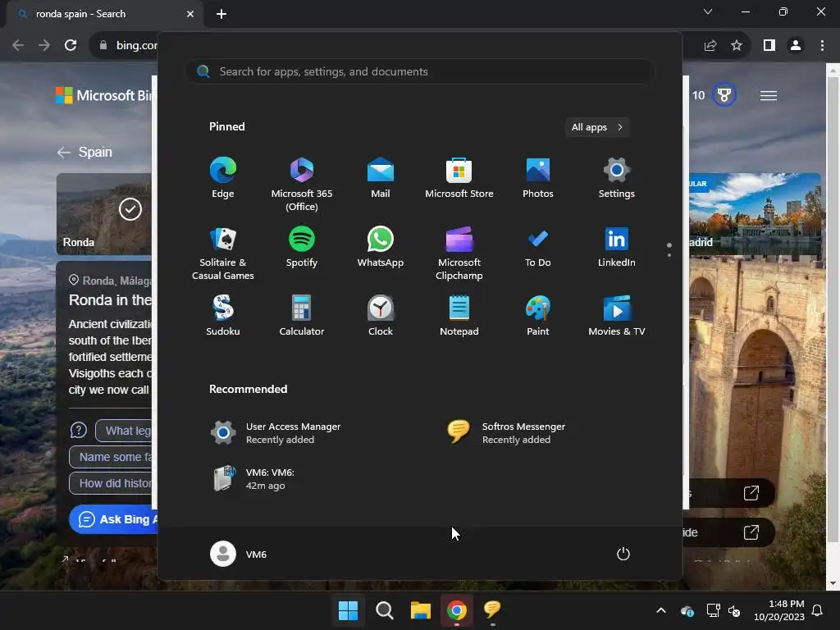The height and width of the screenshot is (630, 840).
Task: Open the Calculator app
Action: [x=302, y=316]
